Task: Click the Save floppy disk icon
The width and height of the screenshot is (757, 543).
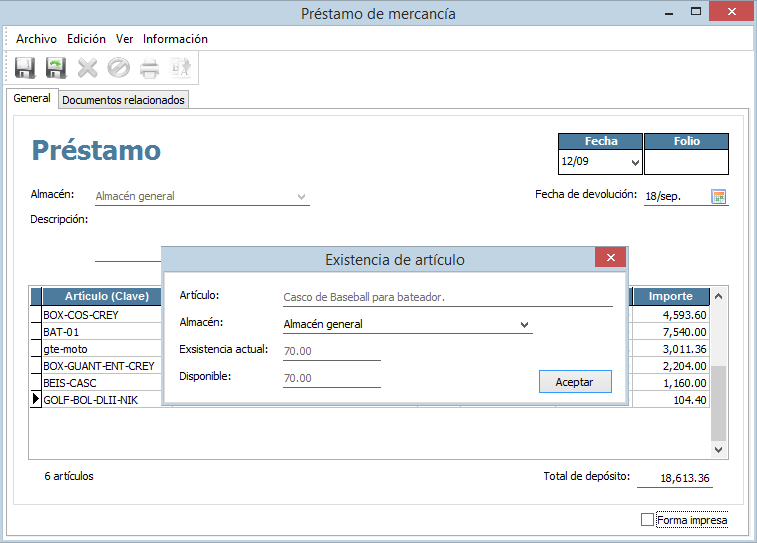Action: point(25,68)
